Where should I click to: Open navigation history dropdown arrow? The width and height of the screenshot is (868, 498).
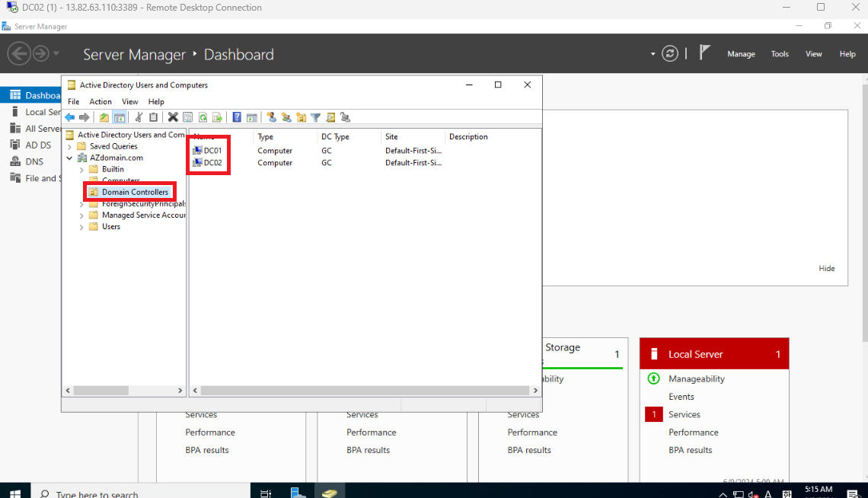(56, 53)
